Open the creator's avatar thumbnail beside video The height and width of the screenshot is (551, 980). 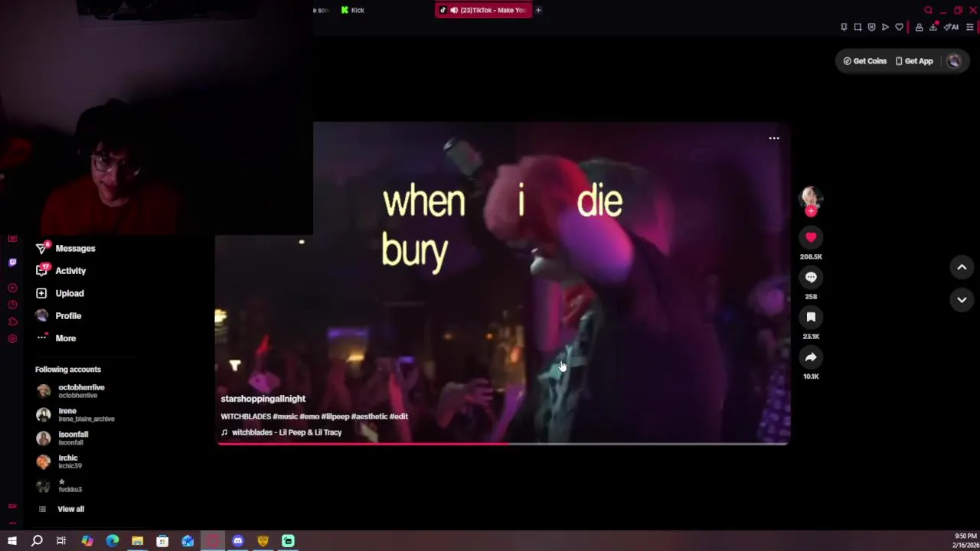click(x=811, y=197)
